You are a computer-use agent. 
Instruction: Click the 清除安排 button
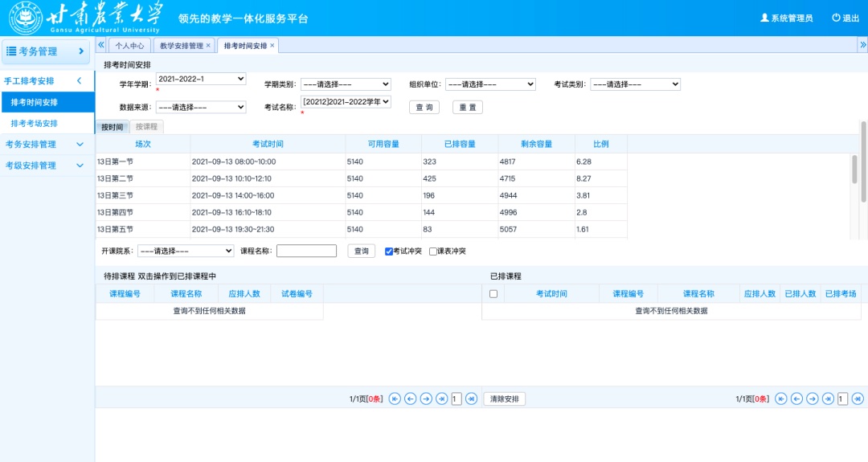[x=504, y=399]
